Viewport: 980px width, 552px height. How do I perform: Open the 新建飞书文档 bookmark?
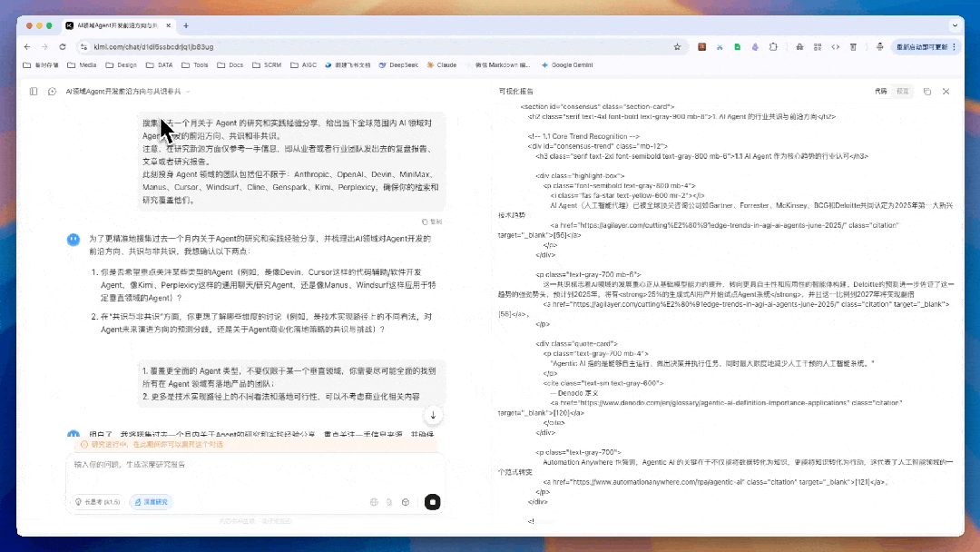click(348, 65)
